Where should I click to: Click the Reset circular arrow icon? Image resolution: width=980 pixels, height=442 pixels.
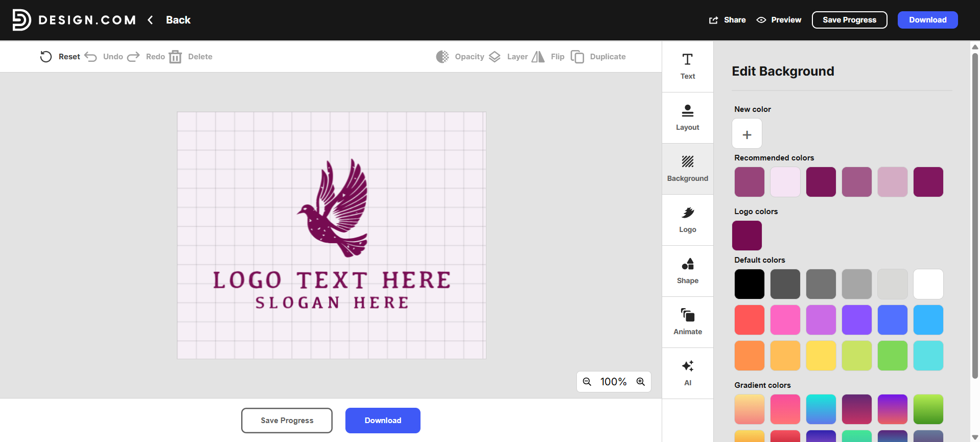[46, 57]
